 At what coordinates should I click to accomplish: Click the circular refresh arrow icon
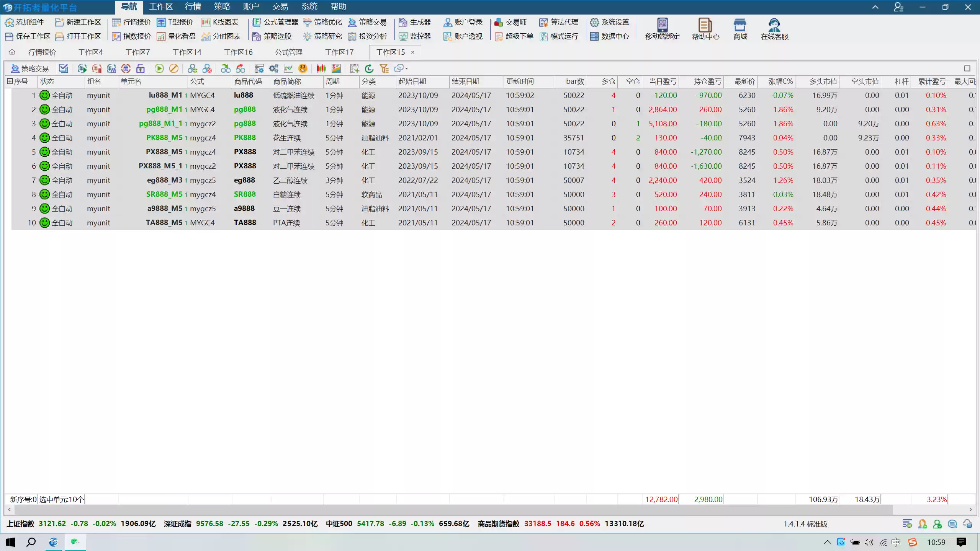[x=369, y=68]
